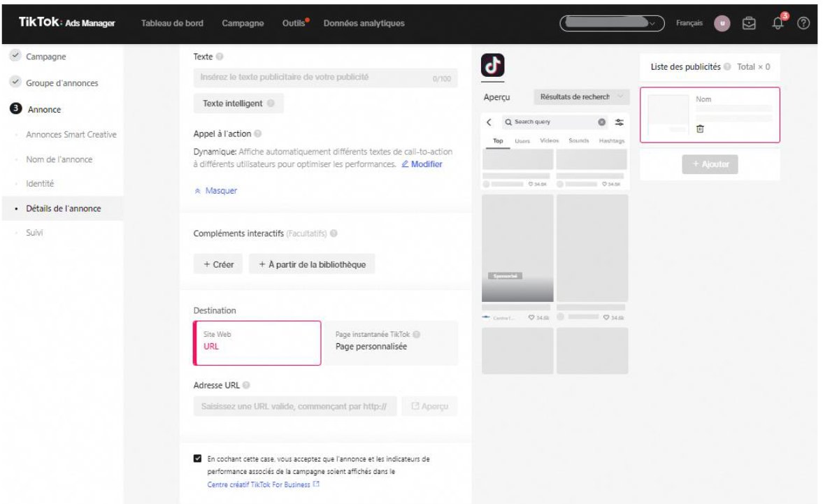Collapse section with Masquer
This screenshot has width=823, height=504.
216,191
